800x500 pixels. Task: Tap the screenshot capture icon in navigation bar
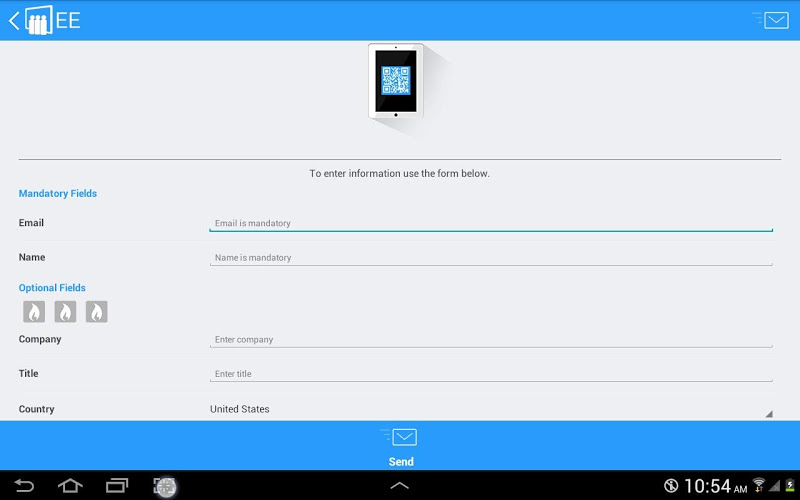point(165,486)
